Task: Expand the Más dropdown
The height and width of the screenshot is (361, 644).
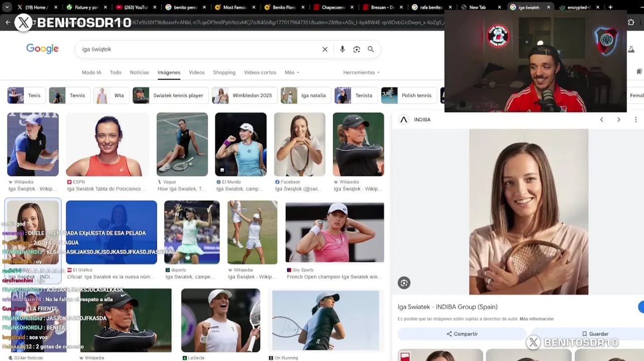Action: coord(292,72)
